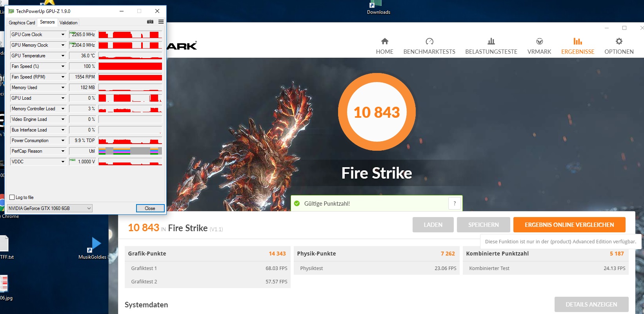This screenshot has width=644, height=314.
Task: Open the MusikGoldies desktop shortcut icon
Action: point(95,245)
